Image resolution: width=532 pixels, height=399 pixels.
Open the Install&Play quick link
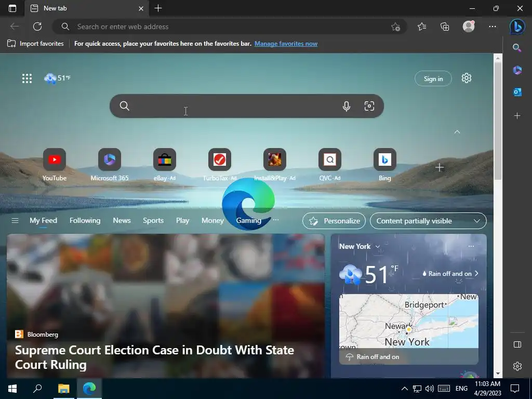coord(274,165)
